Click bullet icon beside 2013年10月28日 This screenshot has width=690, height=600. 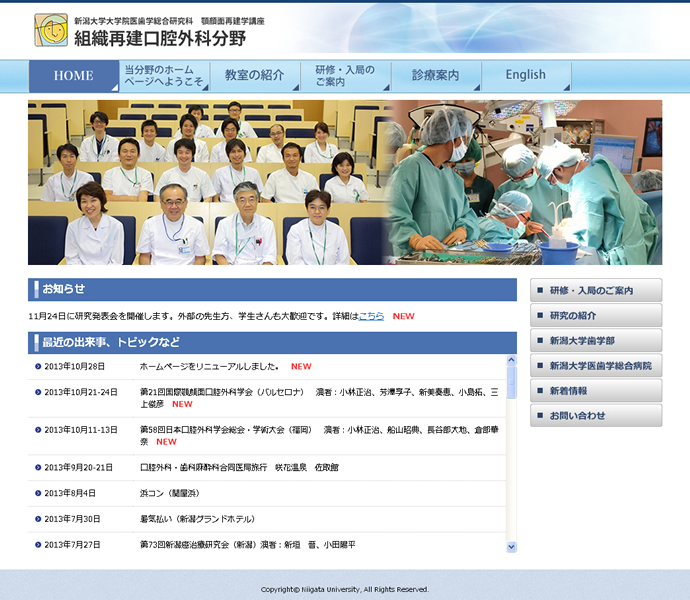coord(38,366)
